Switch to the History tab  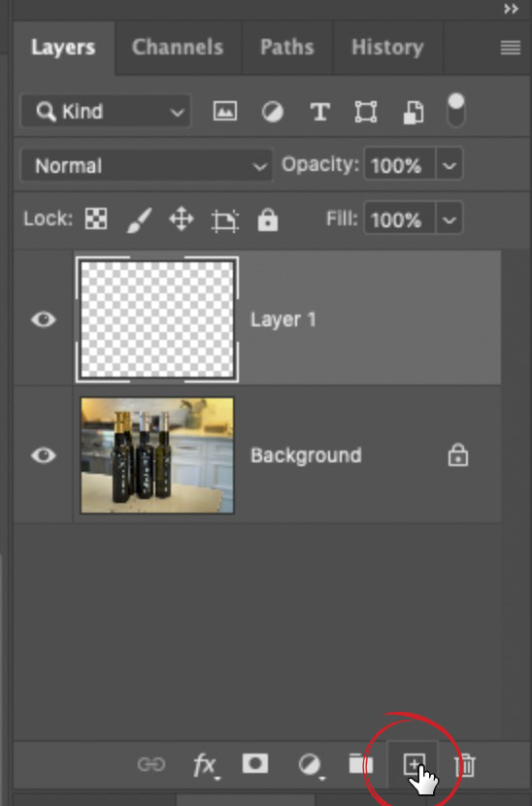click(387, 48)
